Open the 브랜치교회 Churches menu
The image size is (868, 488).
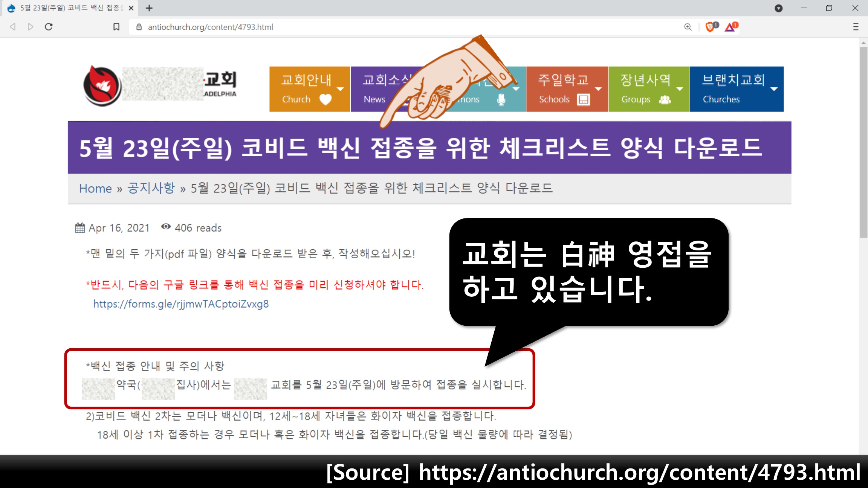tap(737, 89)
